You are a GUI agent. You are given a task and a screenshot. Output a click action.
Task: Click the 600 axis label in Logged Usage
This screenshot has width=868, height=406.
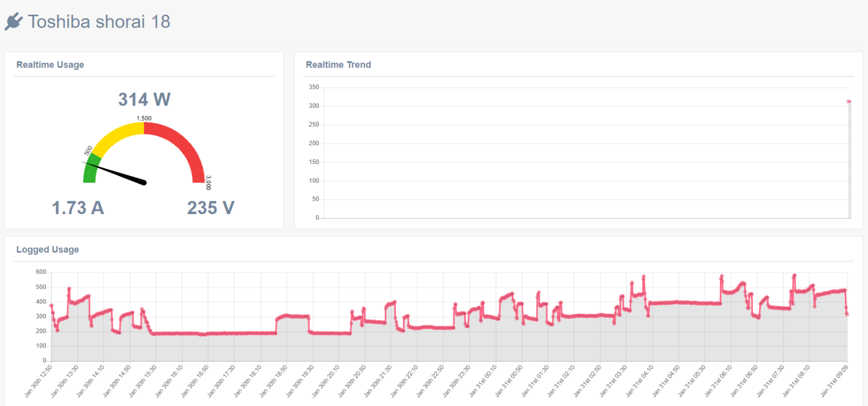click(41, 272)
